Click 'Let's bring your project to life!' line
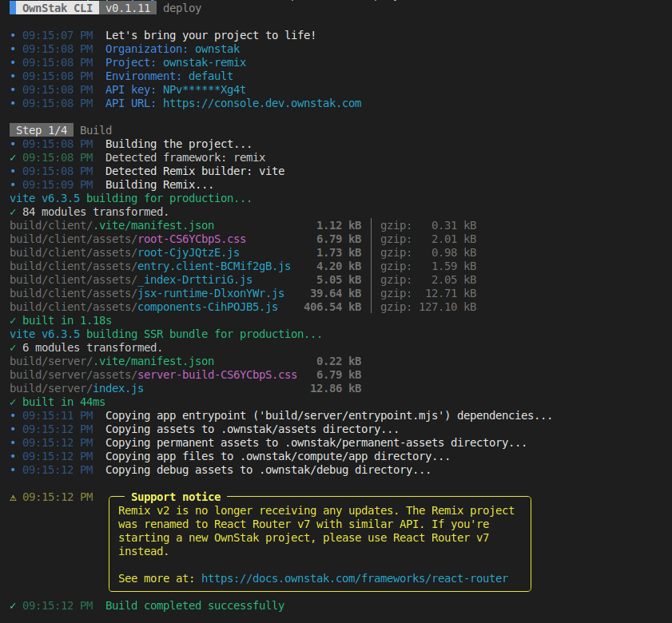 pyautogui.click(x=210, y=35)
